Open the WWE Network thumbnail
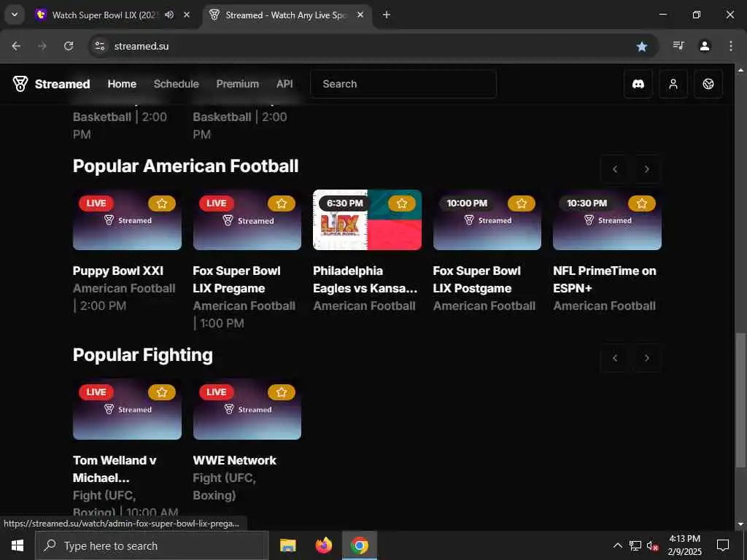747x560 pixels. tap(247, 409)
